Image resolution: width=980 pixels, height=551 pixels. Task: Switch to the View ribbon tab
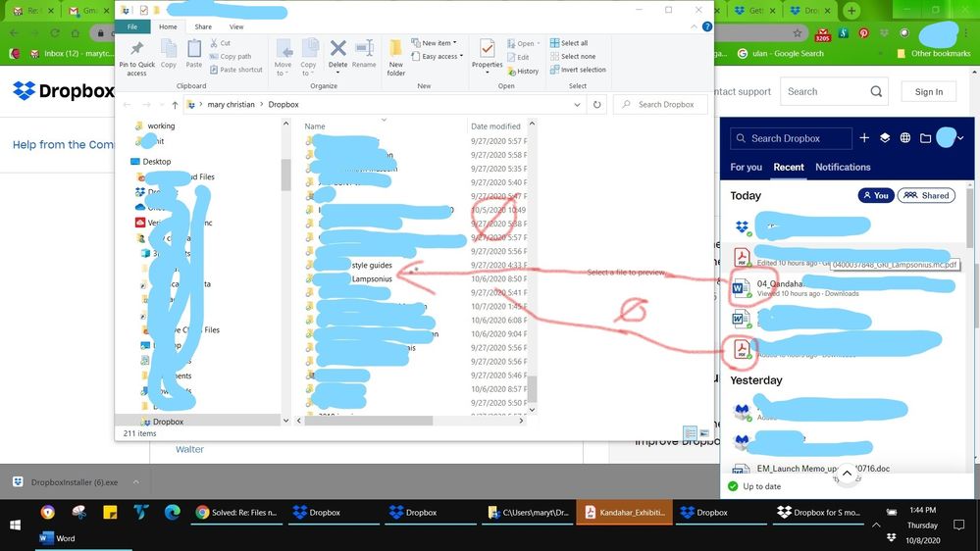click(236, 26)
